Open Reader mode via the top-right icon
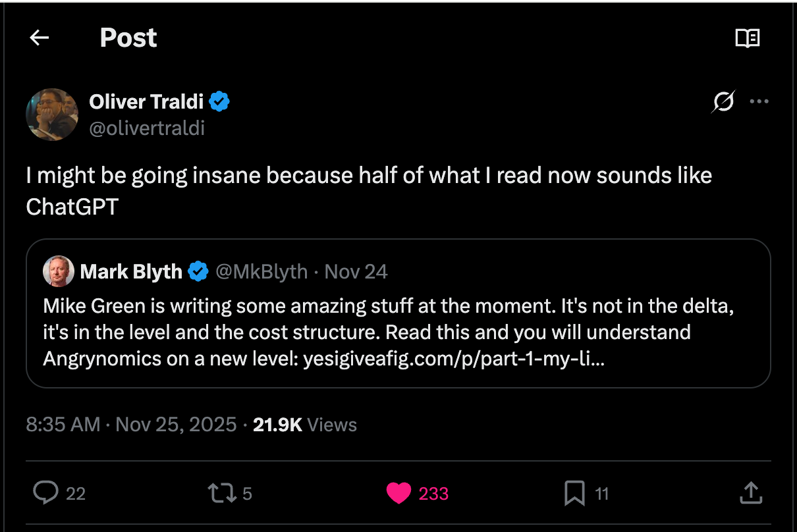797x532 pixels. (747, 38)
